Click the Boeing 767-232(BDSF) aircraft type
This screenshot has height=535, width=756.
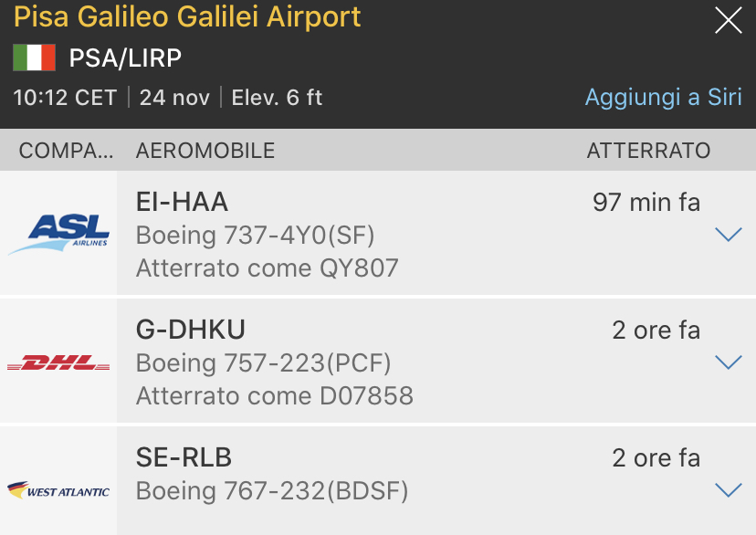click(272, 491)
